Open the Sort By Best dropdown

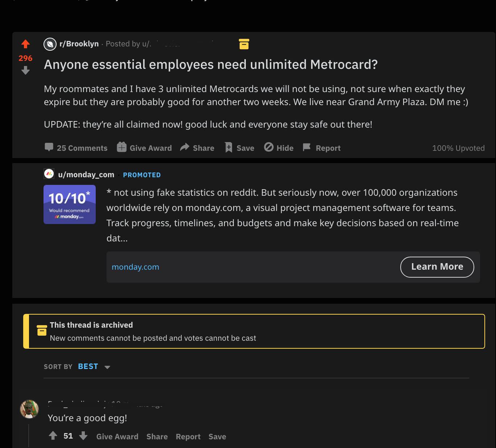point(88,366)
